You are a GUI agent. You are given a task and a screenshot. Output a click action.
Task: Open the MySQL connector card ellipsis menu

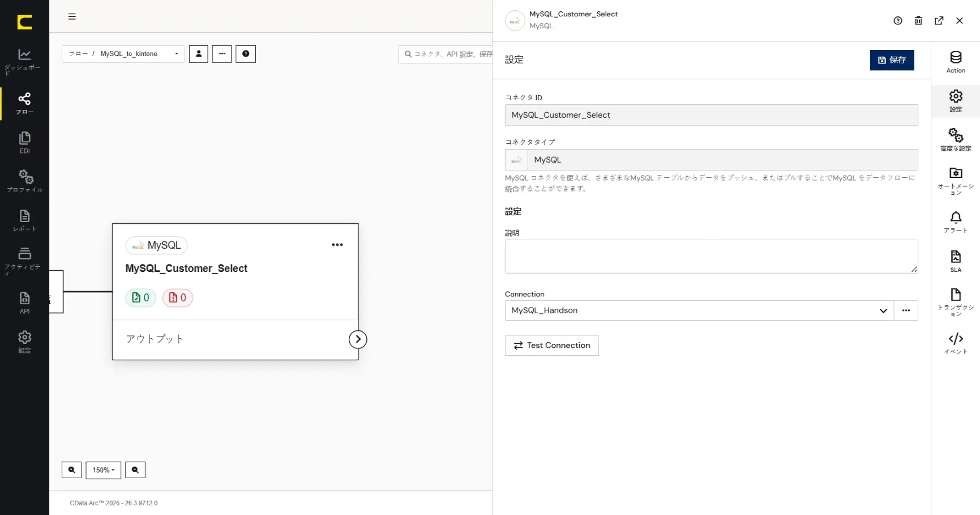[x=337, y=245]
